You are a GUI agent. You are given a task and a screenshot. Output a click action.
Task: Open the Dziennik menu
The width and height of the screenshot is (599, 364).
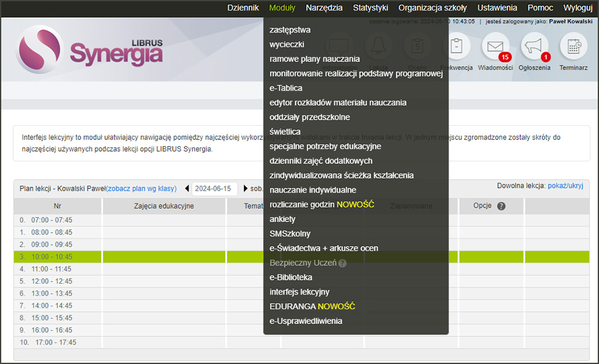click(243, 7)
